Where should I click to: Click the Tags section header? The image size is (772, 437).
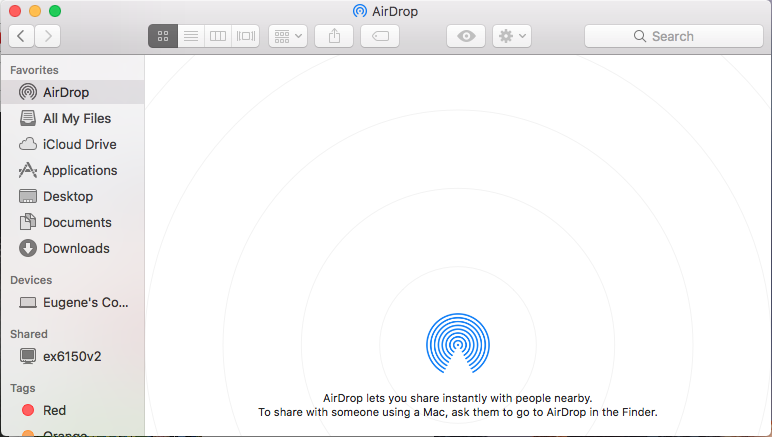[x=23, y=388]
